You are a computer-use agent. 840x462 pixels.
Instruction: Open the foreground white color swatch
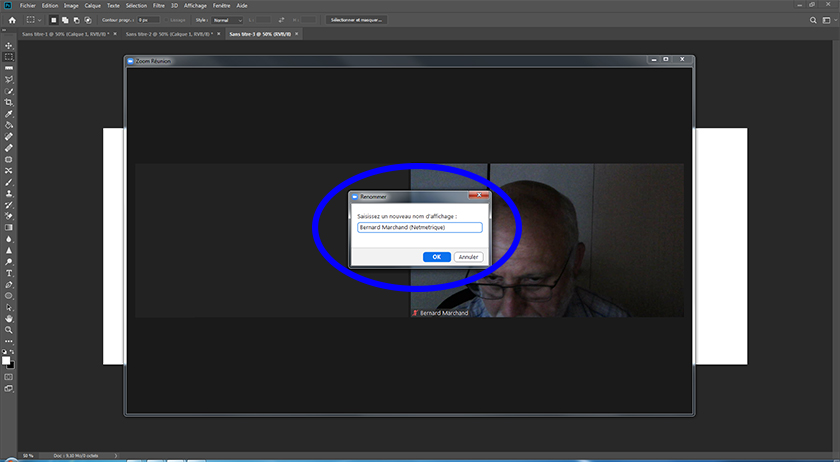pyautogui.click(x=6, y=361)
